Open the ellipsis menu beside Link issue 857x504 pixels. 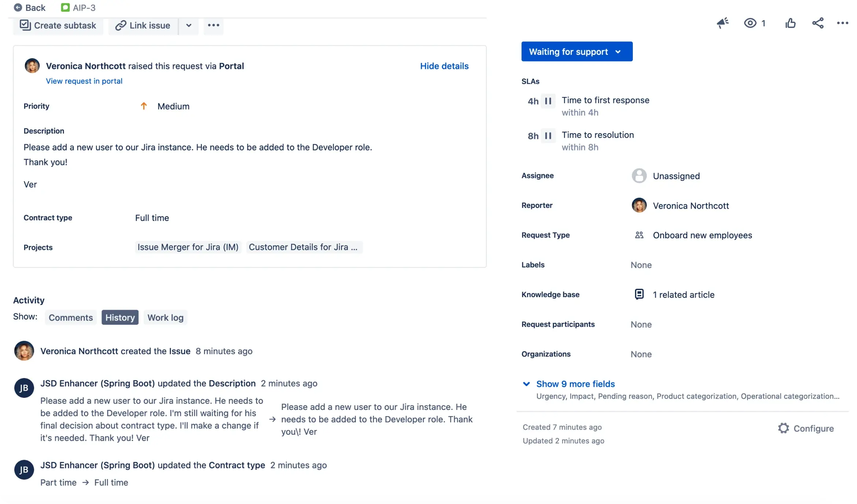click(x=213, y=25)
